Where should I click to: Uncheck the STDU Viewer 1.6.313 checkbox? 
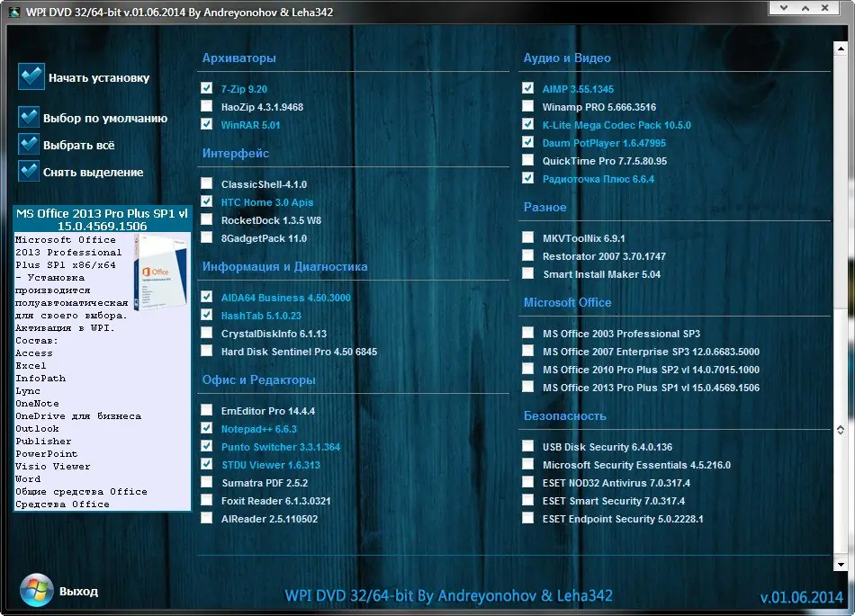(x=207, y=463)
